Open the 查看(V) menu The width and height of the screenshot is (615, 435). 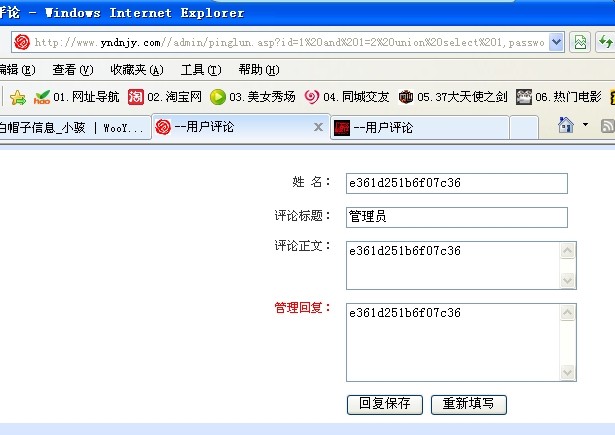point(73,70)
